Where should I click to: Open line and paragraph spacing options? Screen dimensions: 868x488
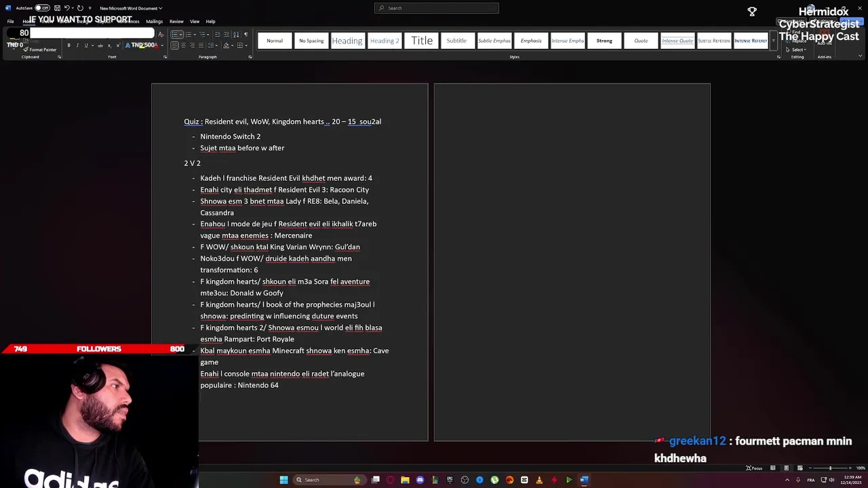(212, 45)
